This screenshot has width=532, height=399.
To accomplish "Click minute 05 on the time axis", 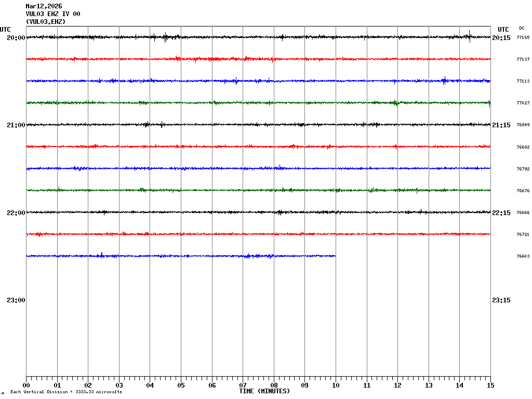I will [181, 385].
